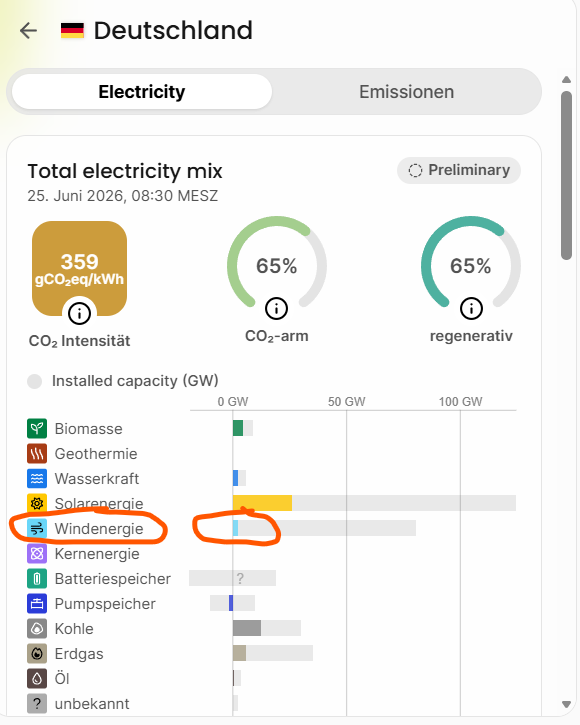Open info icon under regenerativ gauge
The image size is (580, 725).
click(x=471, y=308)
